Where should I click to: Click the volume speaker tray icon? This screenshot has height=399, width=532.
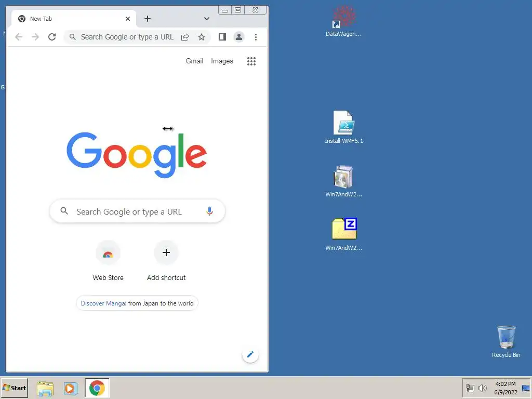point(482,388)
